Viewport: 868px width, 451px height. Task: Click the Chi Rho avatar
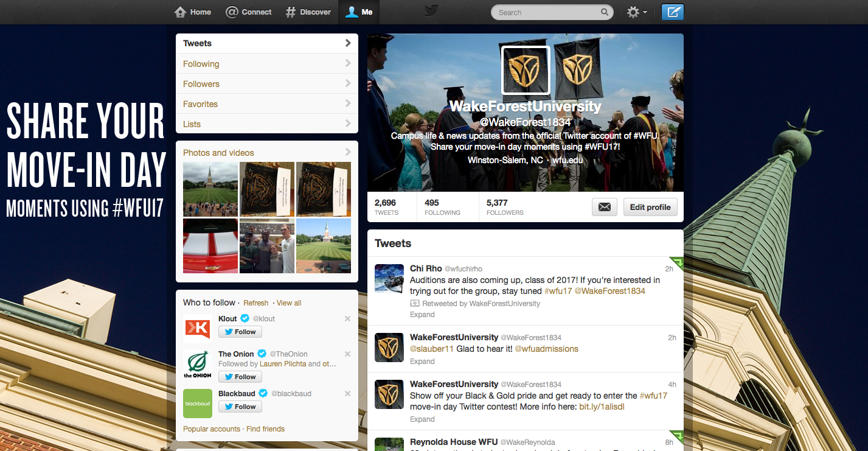[x=389, y=279]
